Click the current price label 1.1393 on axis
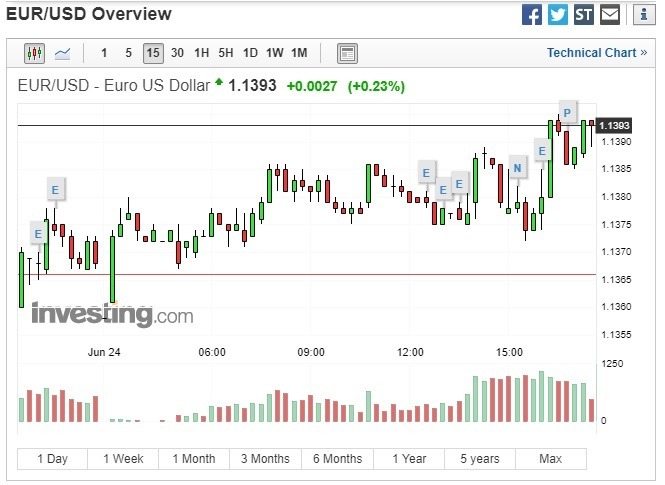 coord(614,125)
